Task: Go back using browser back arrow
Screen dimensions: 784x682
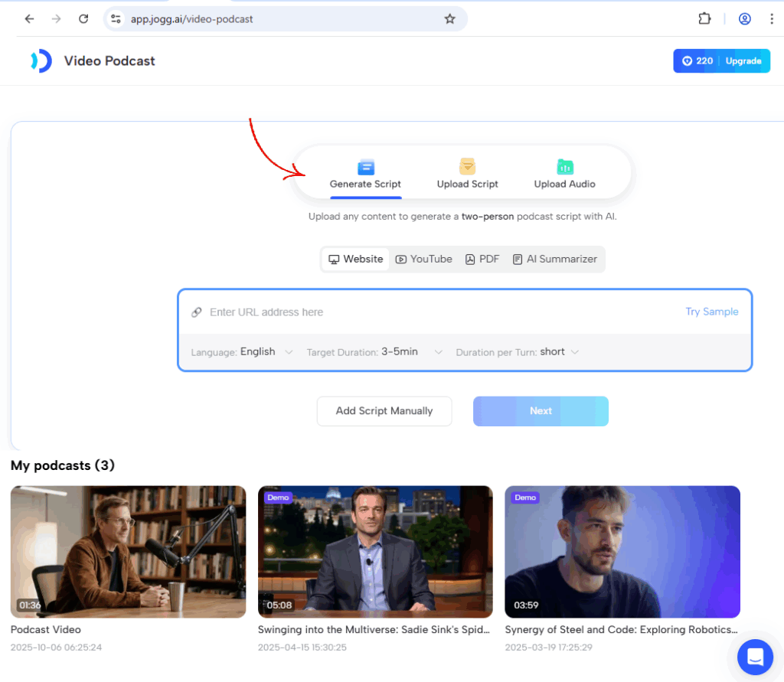Action: tap(29, 19)
